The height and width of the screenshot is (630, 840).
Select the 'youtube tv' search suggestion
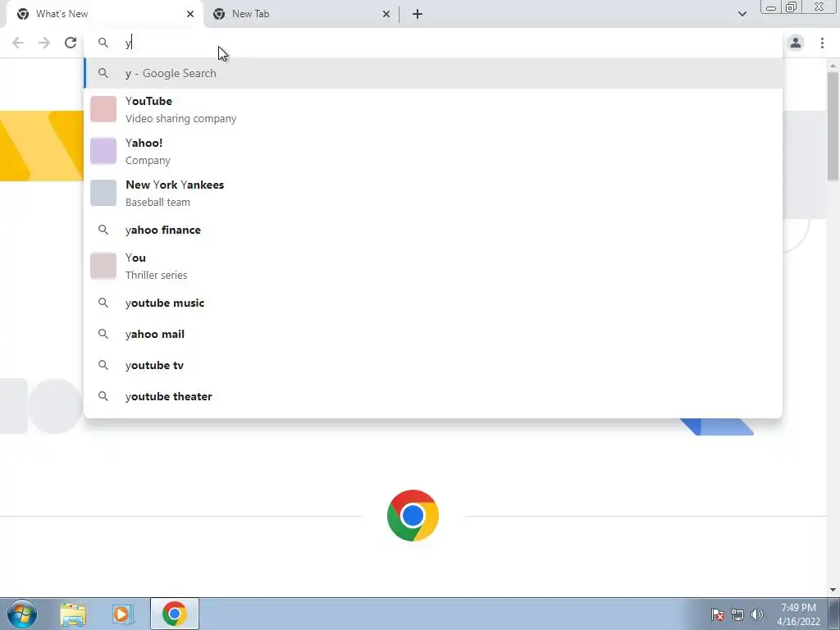[433, 365]
